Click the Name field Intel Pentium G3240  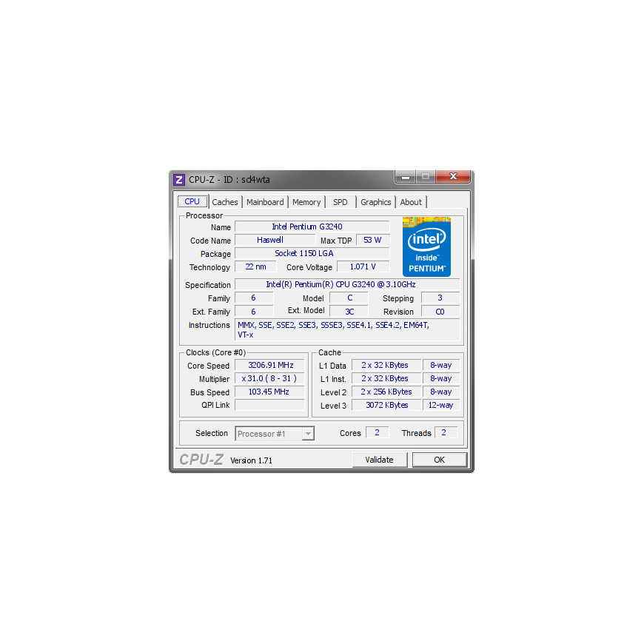click(312, 227)
